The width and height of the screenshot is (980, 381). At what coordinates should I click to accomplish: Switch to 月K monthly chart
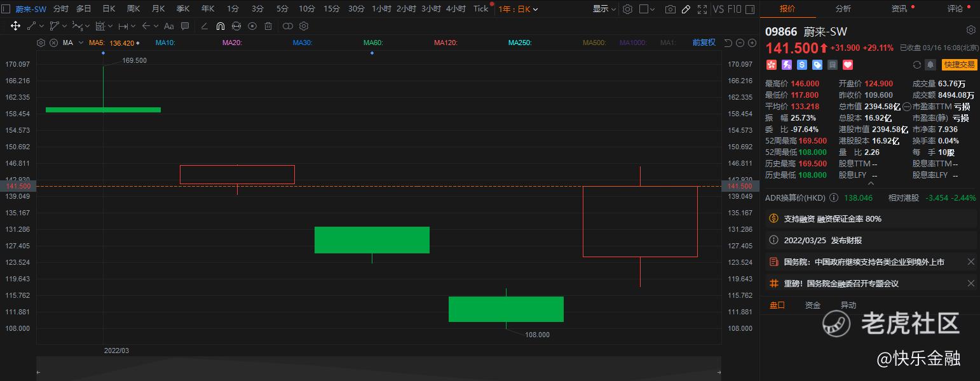pos(158,9)
